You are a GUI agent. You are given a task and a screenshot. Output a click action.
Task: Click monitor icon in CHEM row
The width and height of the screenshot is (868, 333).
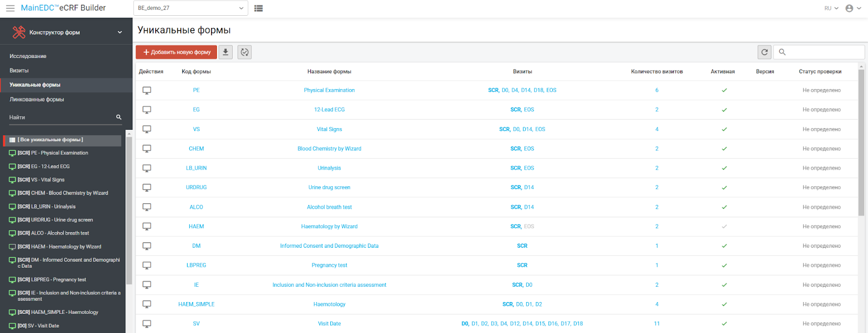[147, 148]
